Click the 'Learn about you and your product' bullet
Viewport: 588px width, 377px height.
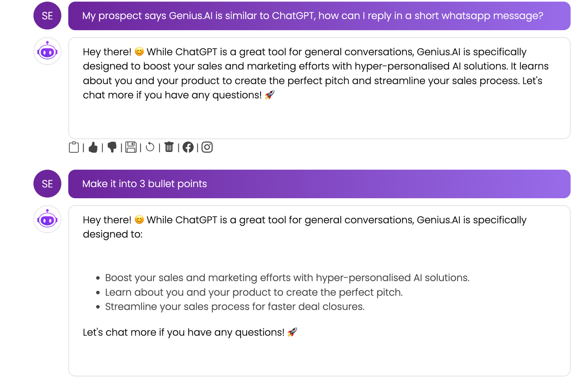tap(254, 292)
